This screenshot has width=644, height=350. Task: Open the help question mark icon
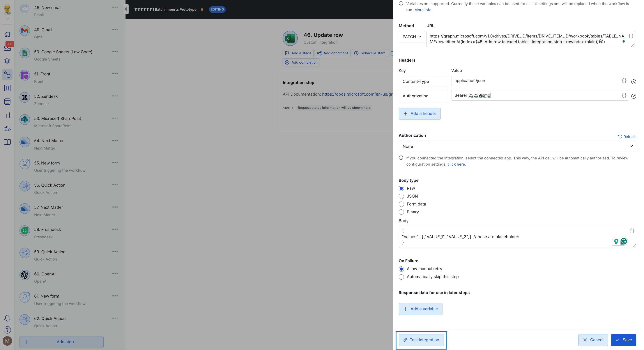pyautogui.click(x=7, y=330)
